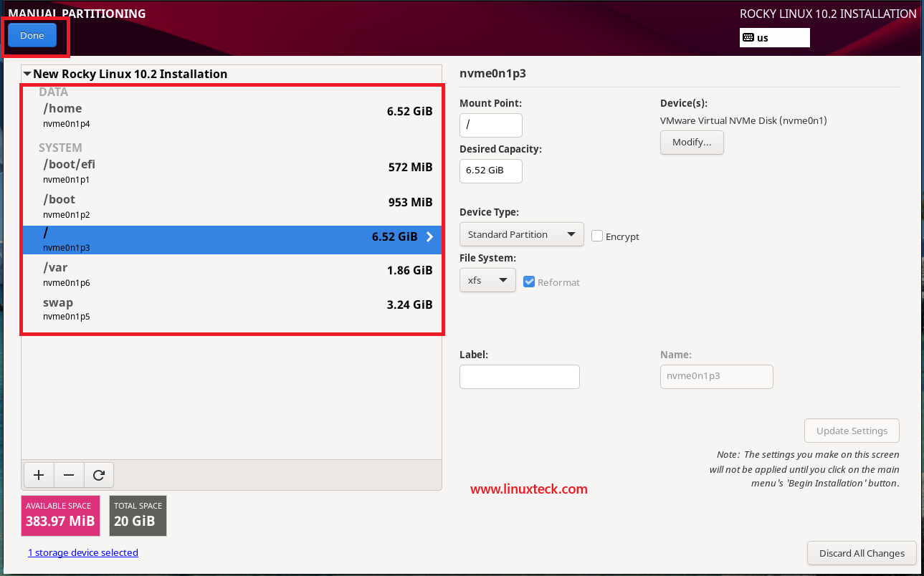This screenshot has height=576, width=924.
Task: Select the /home partition row
Action: click(x=232, y=115)
